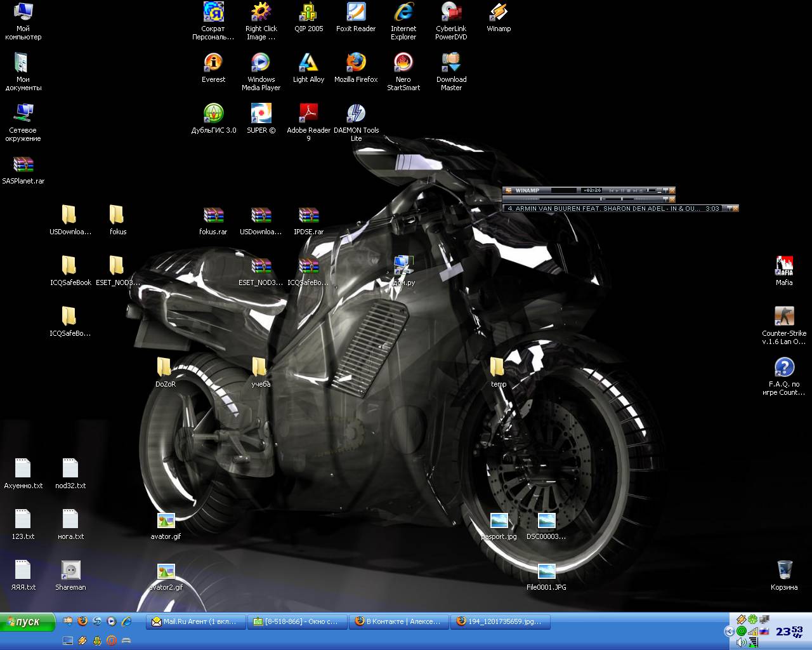Select the pasport.jpg image thumbnail
Viewport: 812px width, 650px height.
click(x=499, y=522)
